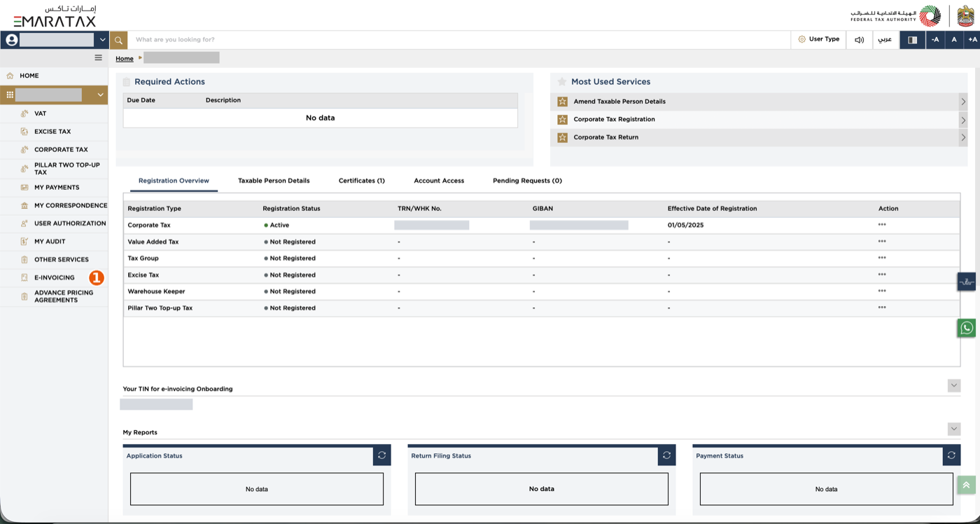Viewport: 980px width, 524px height.
Task: Open the Certificates (1) tab
Action: (362, 181)
